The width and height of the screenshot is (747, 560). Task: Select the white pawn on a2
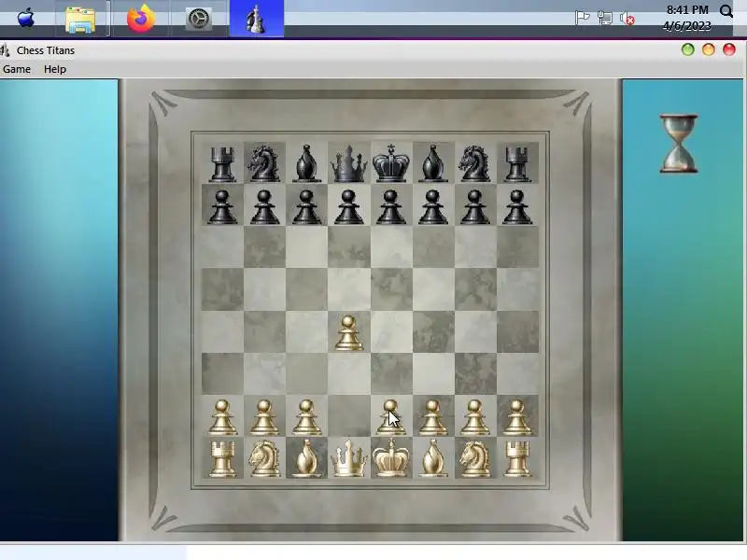click(222, 417)
